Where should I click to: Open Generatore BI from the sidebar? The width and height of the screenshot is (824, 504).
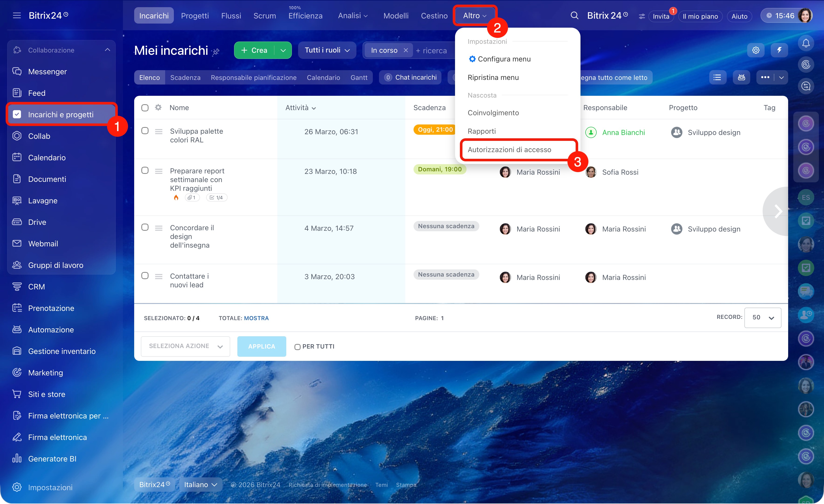(52, 458)
